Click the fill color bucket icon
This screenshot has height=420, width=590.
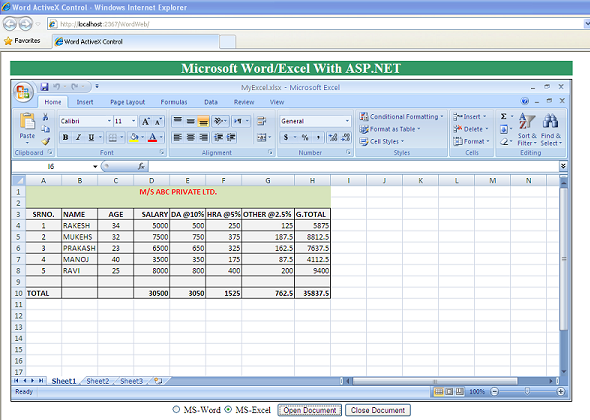tap(134, 137)
